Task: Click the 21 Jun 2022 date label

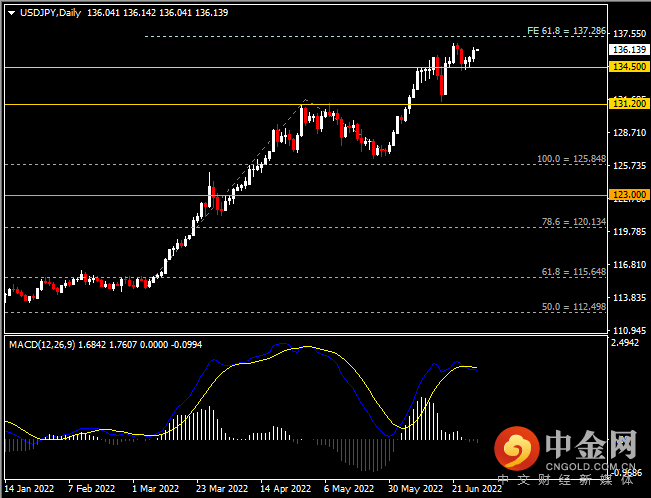Action: [477, 488]
